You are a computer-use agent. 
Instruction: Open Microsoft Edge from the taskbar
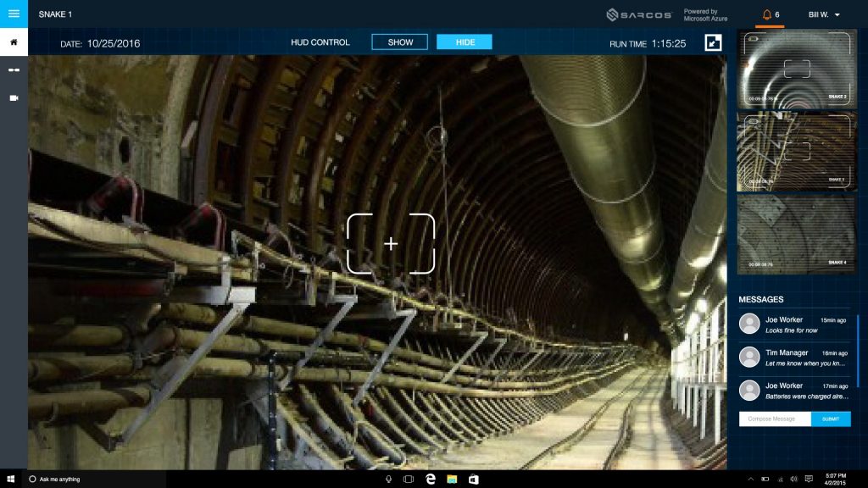431,480
